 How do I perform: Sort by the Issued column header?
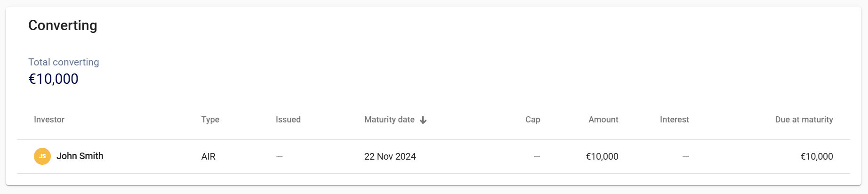tap(288, 120)
